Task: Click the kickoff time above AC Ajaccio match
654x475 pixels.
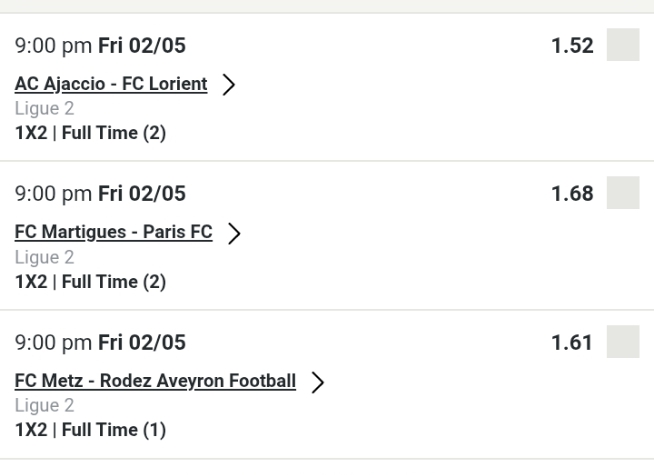Action: coord(100,45)
